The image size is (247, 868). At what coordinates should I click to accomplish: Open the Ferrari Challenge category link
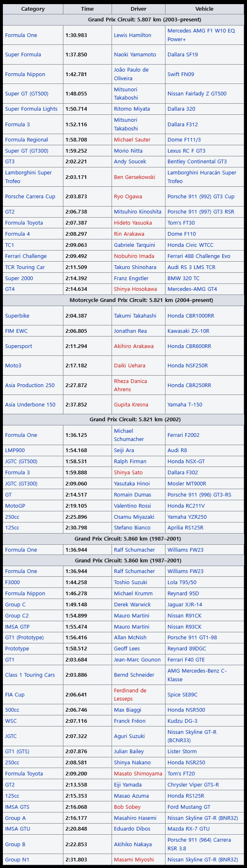pyautogui.click(x=26, y=256)
